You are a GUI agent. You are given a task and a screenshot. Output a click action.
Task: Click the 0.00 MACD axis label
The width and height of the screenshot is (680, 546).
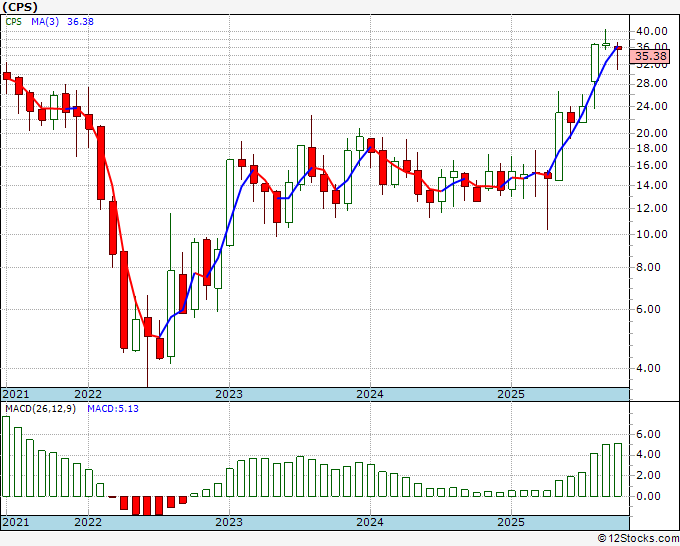(x=654, y=496)
